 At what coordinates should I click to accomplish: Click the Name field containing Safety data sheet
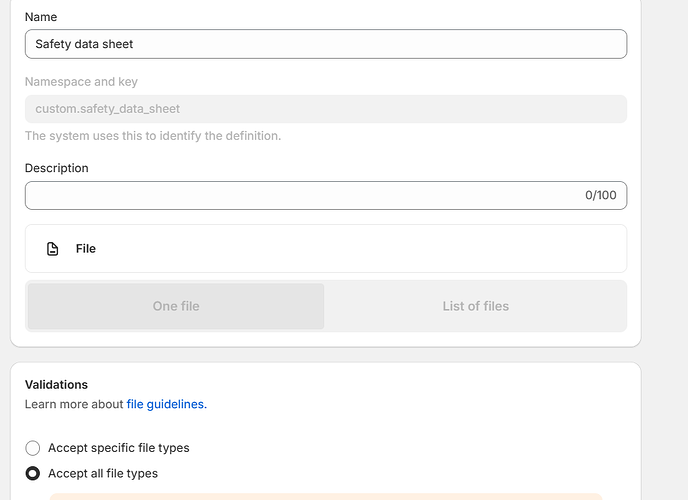[x=325, y=44]
